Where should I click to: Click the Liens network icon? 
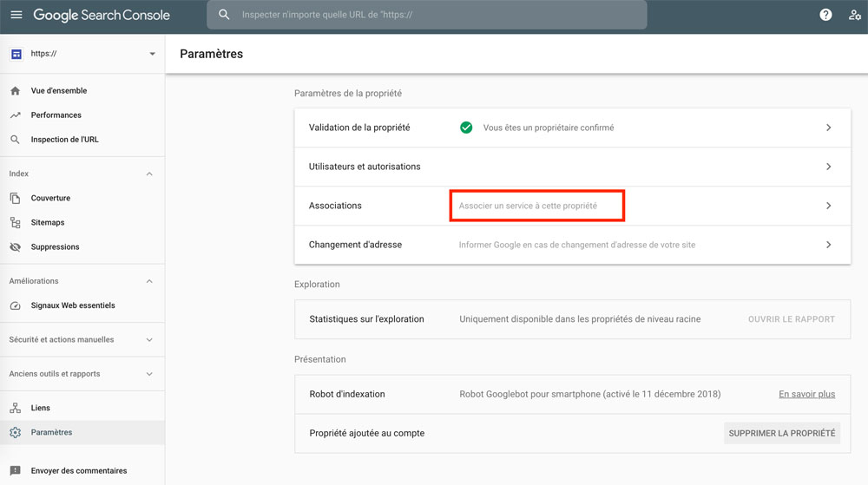16,408
